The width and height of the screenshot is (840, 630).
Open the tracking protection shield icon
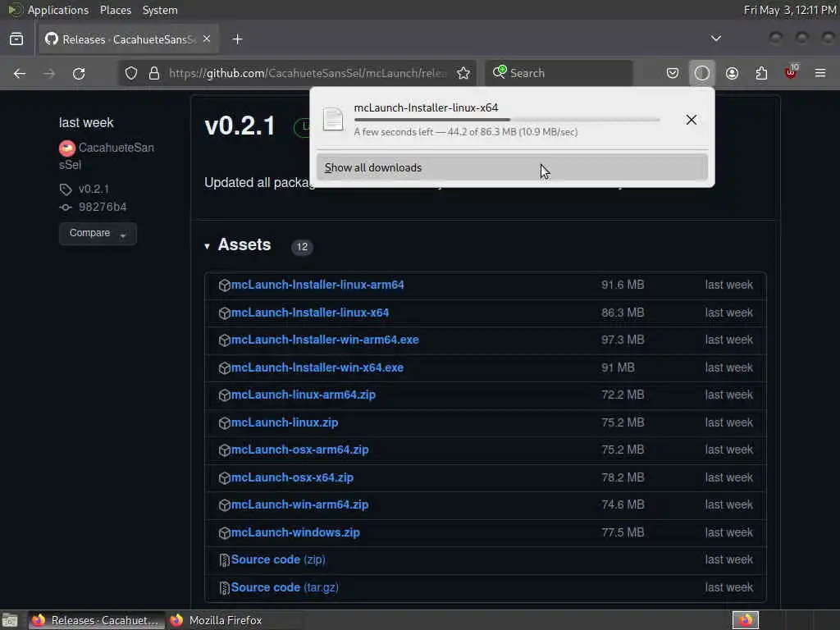tap(131, 73)
